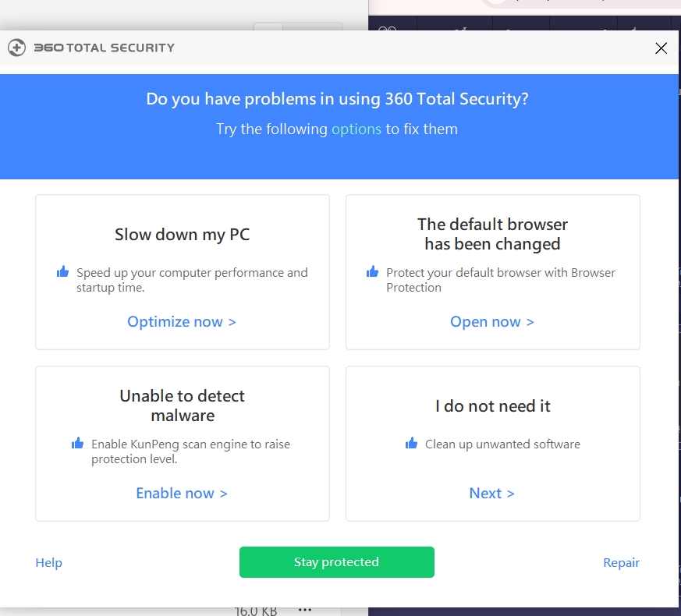Click the Repair link
681x616 pixels.
click(621, 563)
